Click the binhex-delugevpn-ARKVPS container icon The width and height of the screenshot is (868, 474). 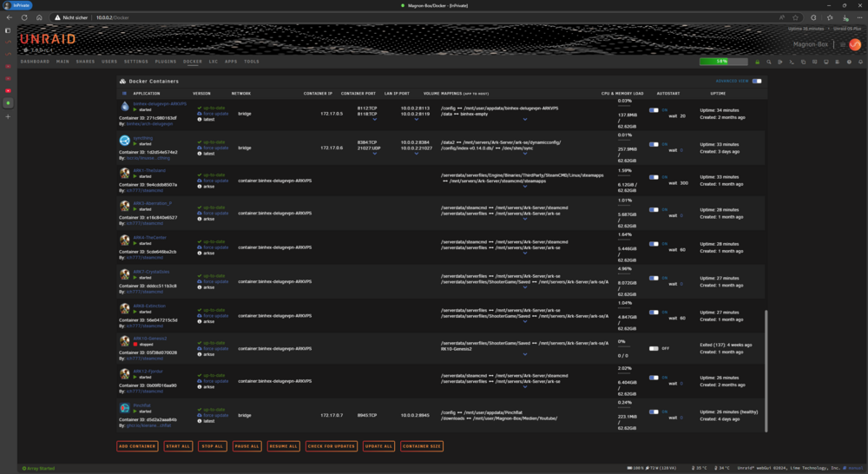124,106
